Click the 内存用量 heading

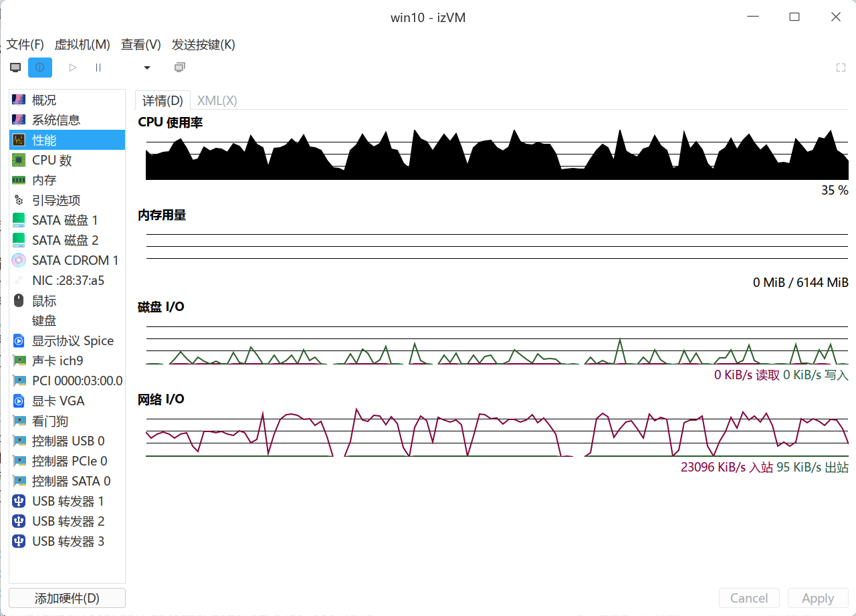coord(162,215)
